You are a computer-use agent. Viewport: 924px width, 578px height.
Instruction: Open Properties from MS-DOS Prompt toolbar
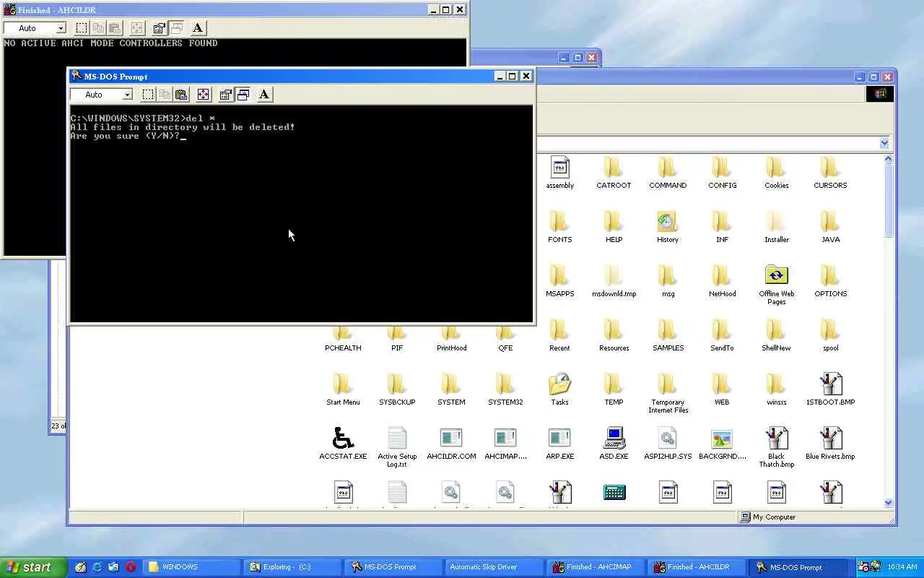click(x=226, y=95)
